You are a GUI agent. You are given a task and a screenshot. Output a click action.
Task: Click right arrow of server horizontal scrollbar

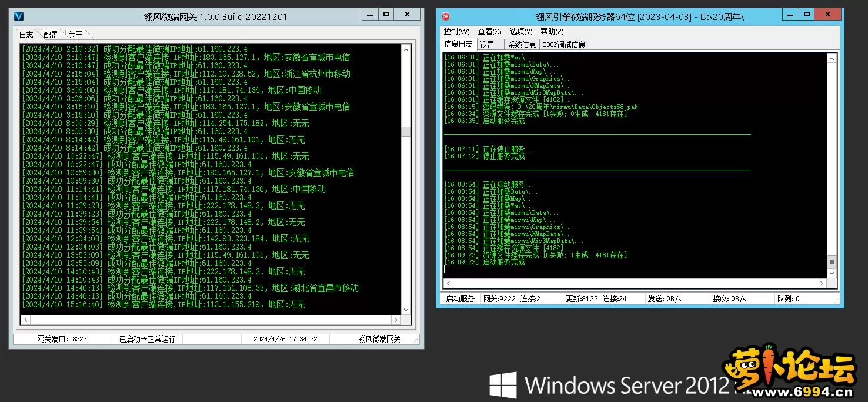822,283
